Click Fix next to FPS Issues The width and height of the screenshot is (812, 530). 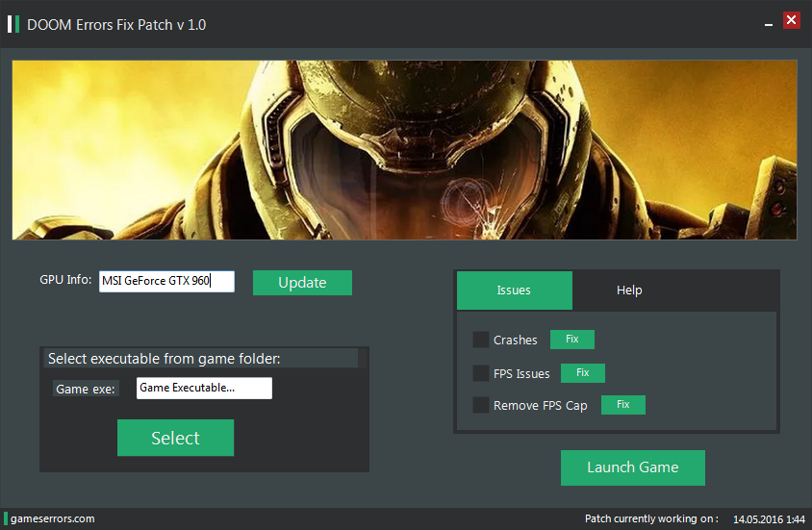pyautogui.click(x=583, y=372)
